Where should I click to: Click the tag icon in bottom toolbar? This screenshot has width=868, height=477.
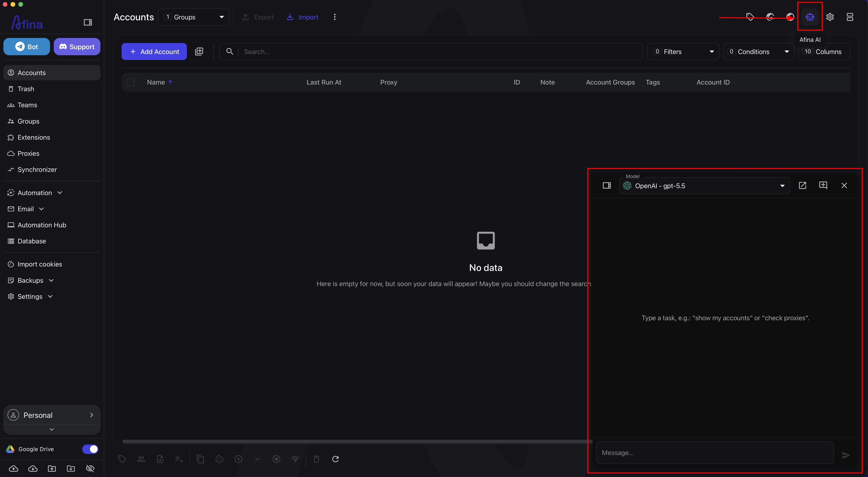122,459
